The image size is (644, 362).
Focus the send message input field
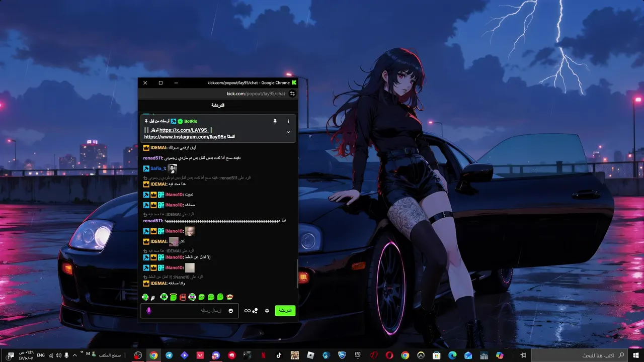[190, 311]
